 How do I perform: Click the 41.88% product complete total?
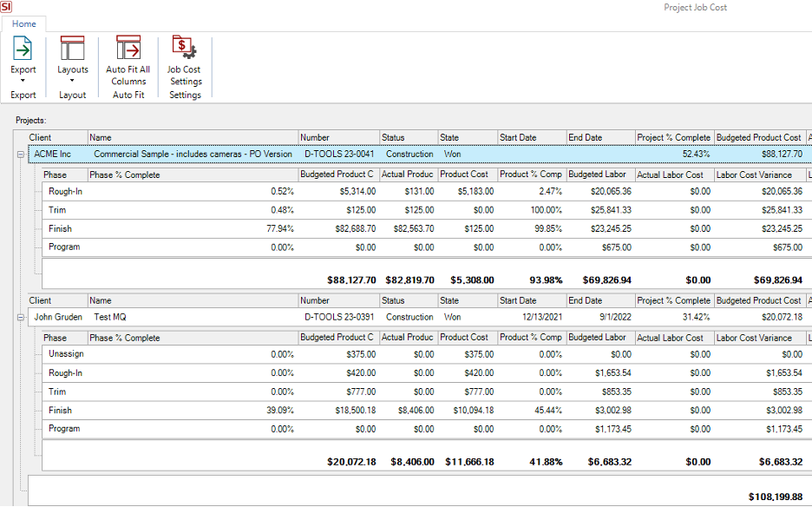pyautogui.click(x=546, y=462)
